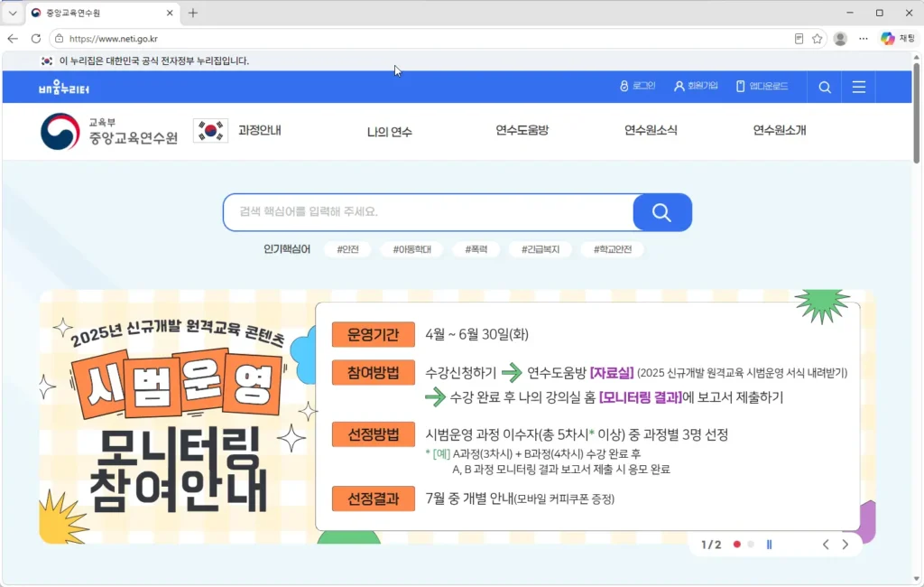This screenshot has width=924, height=587.
Task: Open a new browser tab
Action: 193,13
